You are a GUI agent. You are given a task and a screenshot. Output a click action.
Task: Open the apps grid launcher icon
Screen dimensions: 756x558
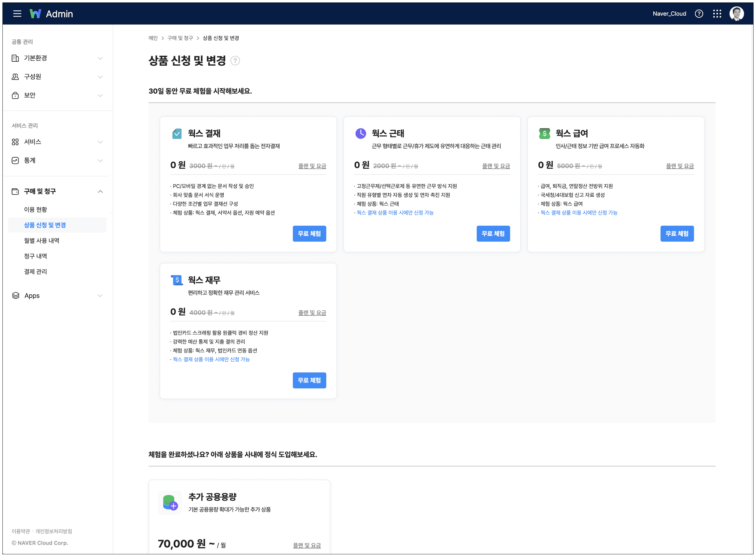(716, 13)
